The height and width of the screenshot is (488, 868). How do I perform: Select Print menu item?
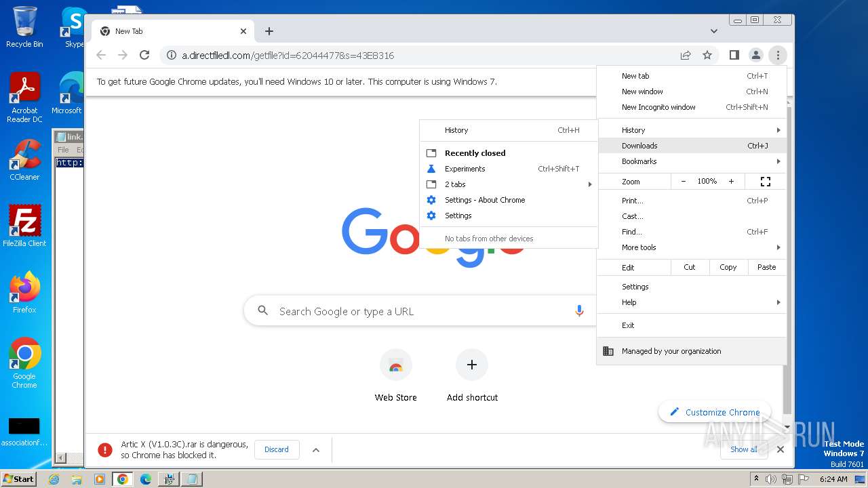point(692,201)
